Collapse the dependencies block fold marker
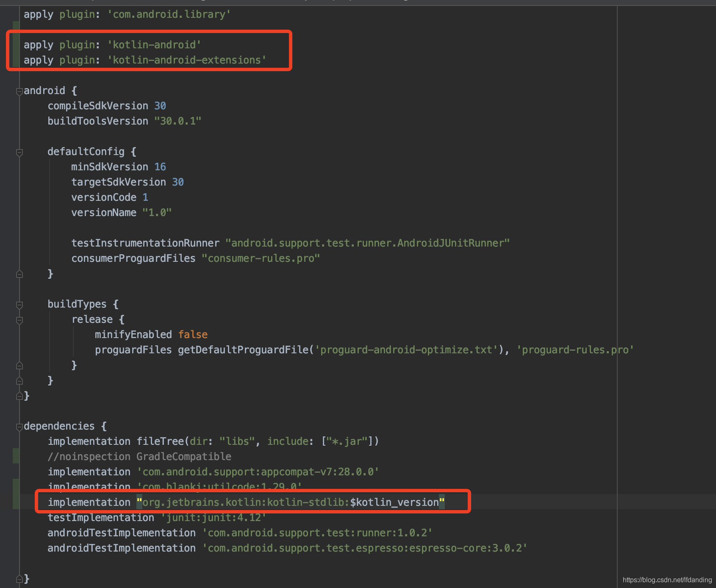 tap(19, 427)
